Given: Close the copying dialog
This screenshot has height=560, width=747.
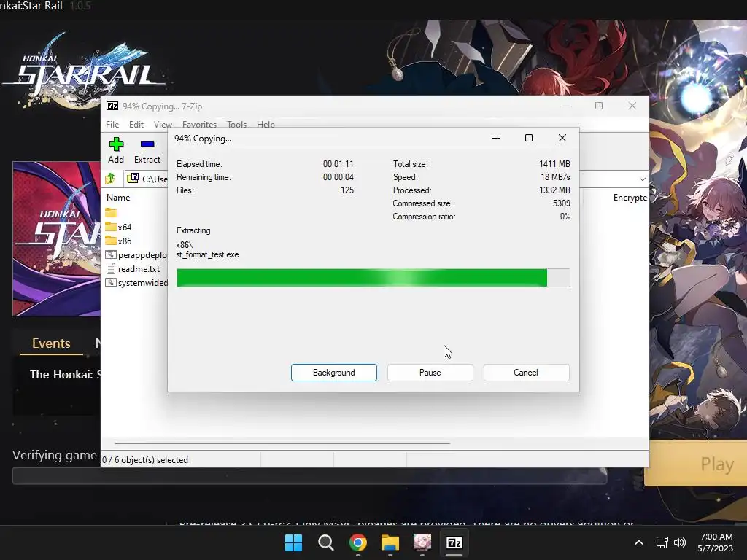Looking at the screenshot, I should point(562,138).
